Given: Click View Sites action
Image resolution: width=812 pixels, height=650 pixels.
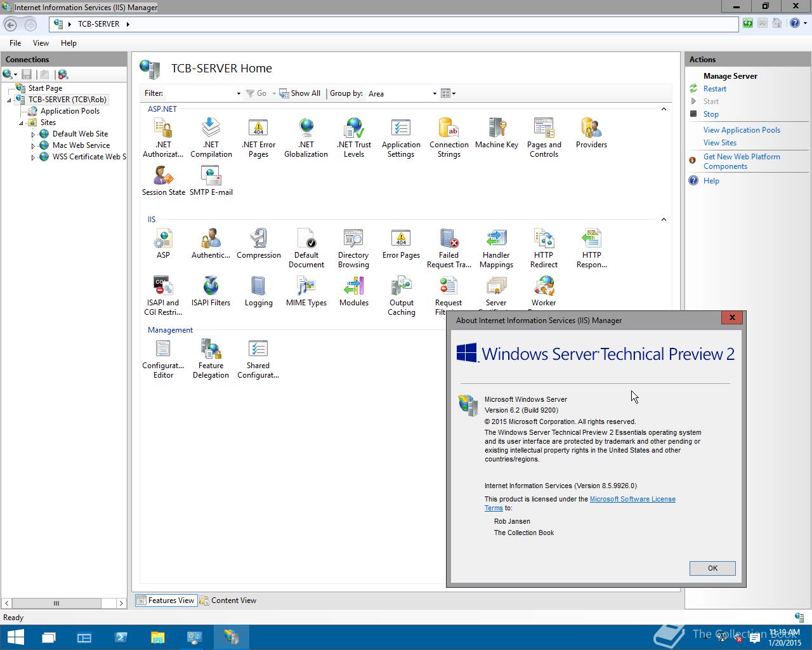Looking at the screenshot, I should (720, 143).
